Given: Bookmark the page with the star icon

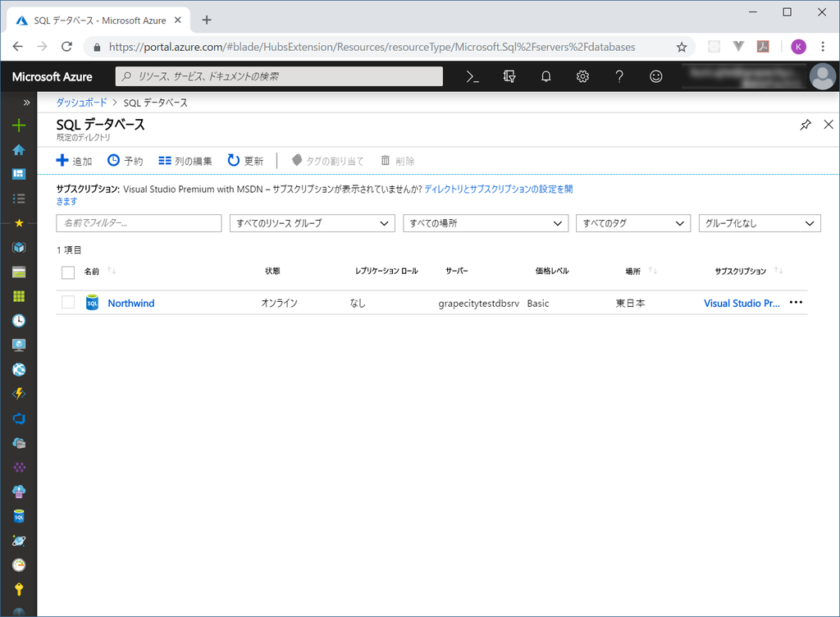Looking at the screenshot, I should (x=682, y=47).
